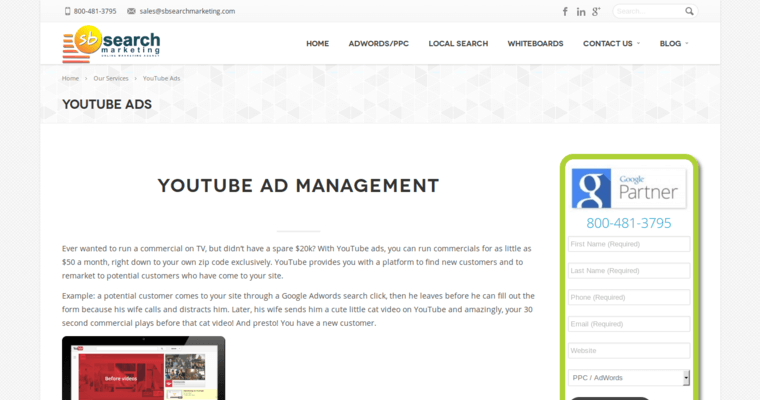Click the SB Search Marketing logo
The height and width of the screenshot is (400, 760).
click(111, 44)
